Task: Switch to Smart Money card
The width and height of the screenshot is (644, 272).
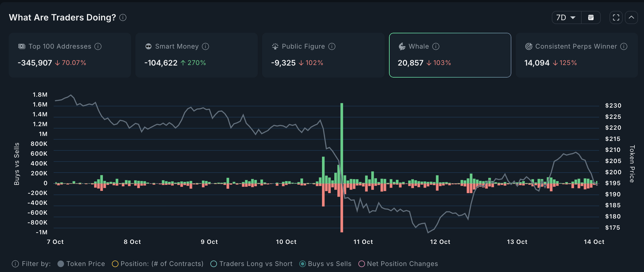Action: coord(196,55)
